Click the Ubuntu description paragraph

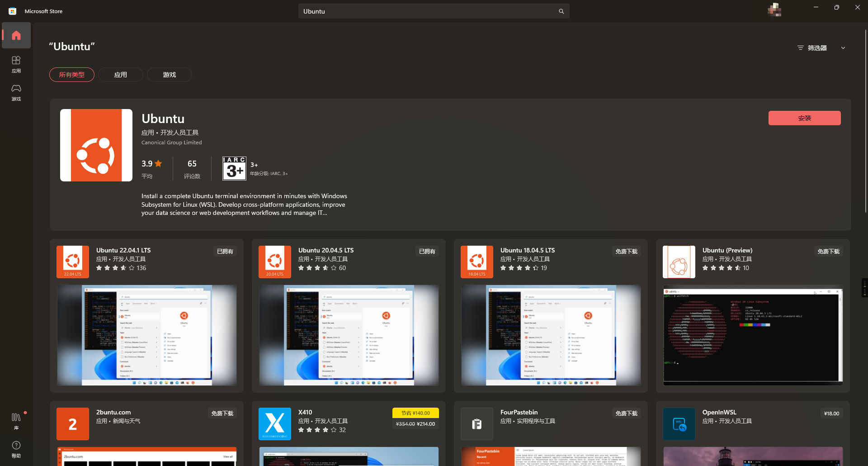click(x=244, y=204)
